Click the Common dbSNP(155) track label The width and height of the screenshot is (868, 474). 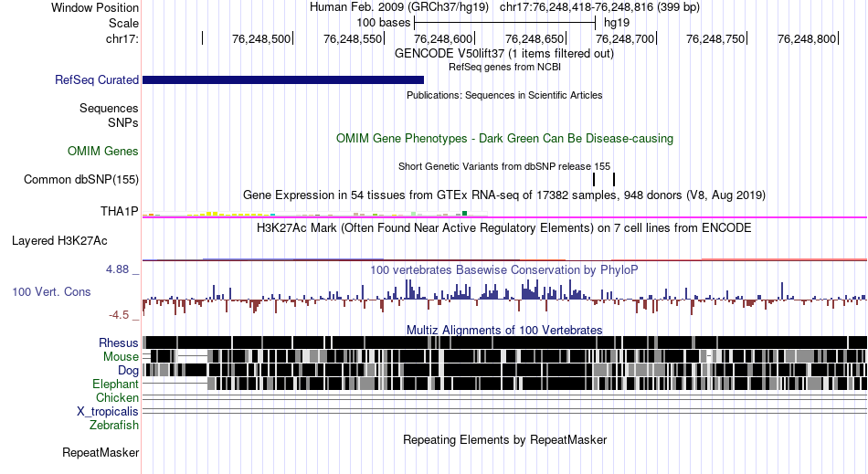click(81, 179)
